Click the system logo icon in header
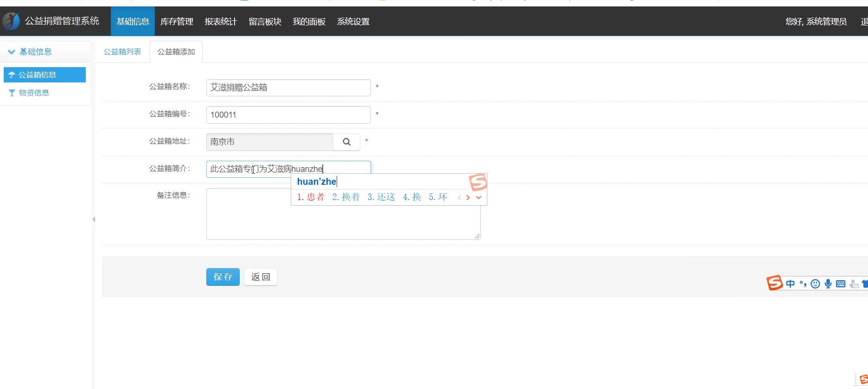 (x=11, y=21)
